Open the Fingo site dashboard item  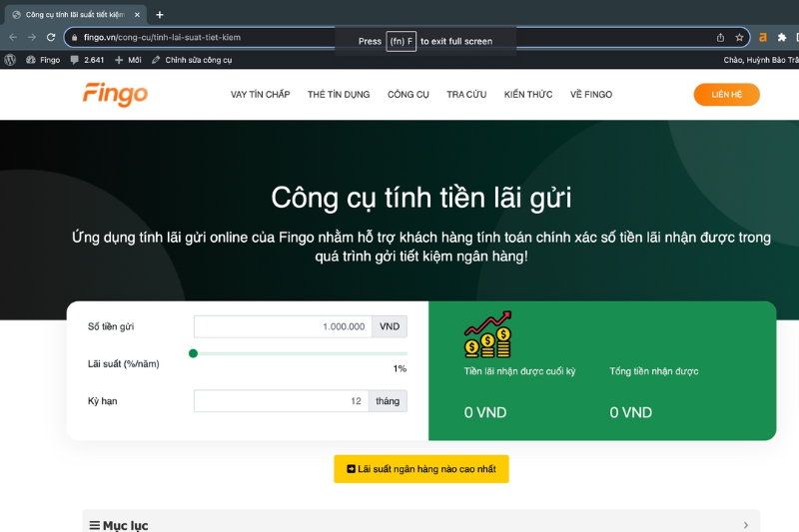43,60
